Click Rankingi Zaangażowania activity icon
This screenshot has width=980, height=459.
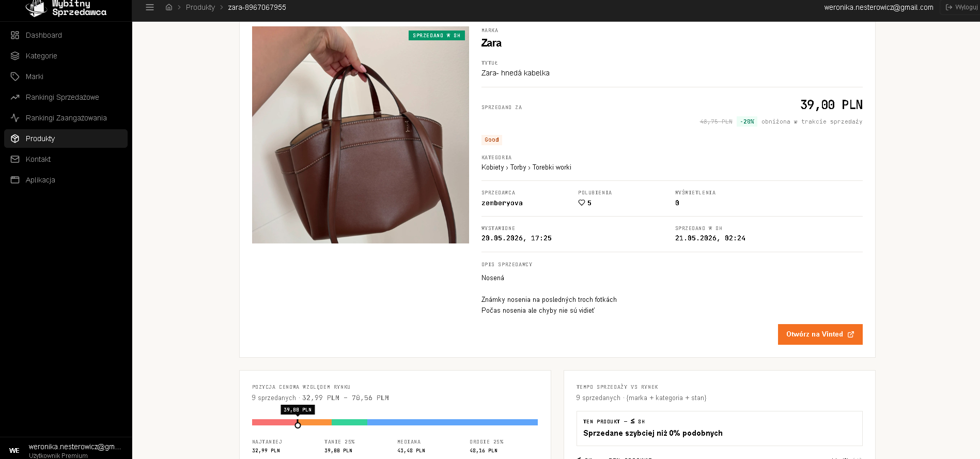15,118
